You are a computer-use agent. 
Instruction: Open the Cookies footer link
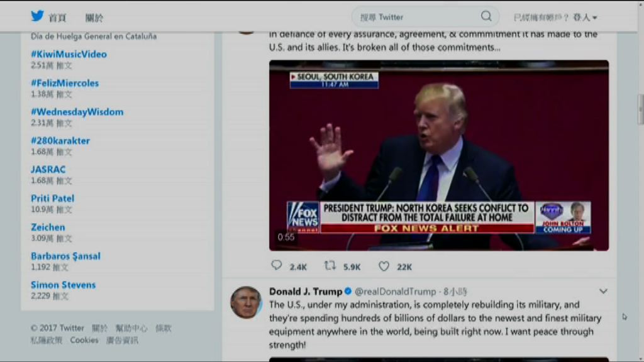pyautogui.click(x=84, y=340)
